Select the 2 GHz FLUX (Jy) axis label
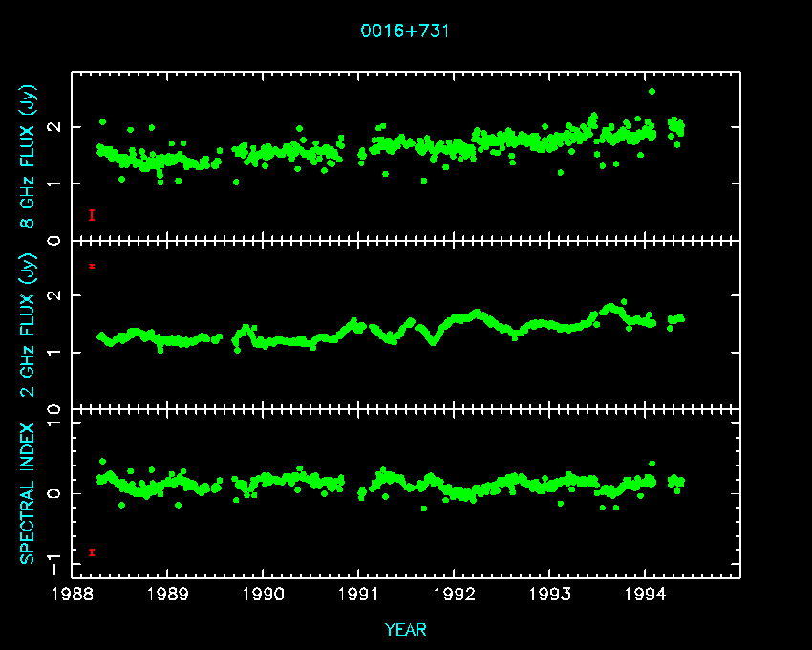 coord(28,325)
